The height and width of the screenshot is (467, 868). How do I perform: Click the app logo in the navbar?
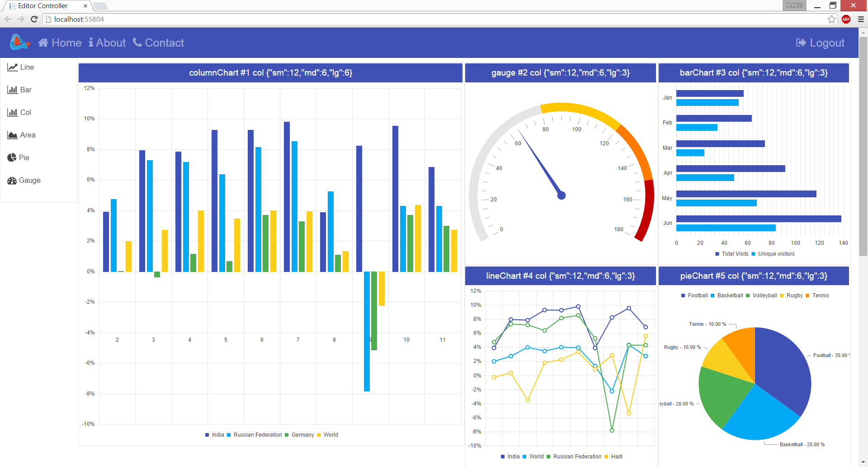19,42
